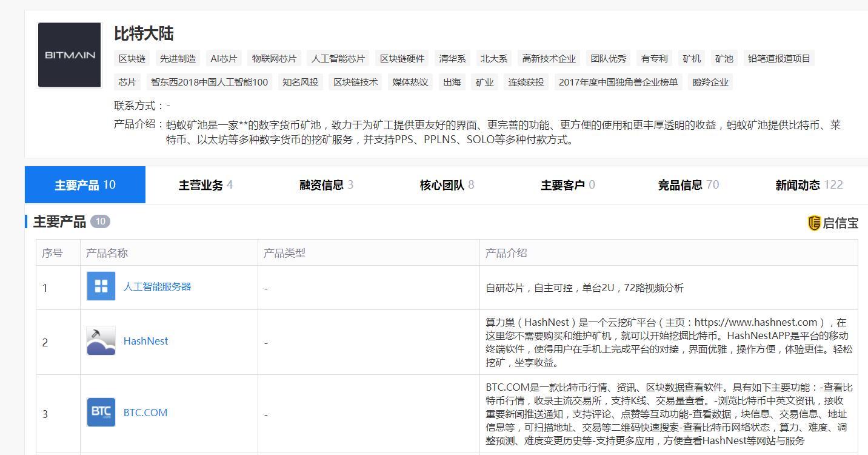The height and width of the screenshot is (455, 868).
Task: Click the 蚂蚁矿池 product introduction paragraph
Action: pyautogui.click(x=504, y=132)
